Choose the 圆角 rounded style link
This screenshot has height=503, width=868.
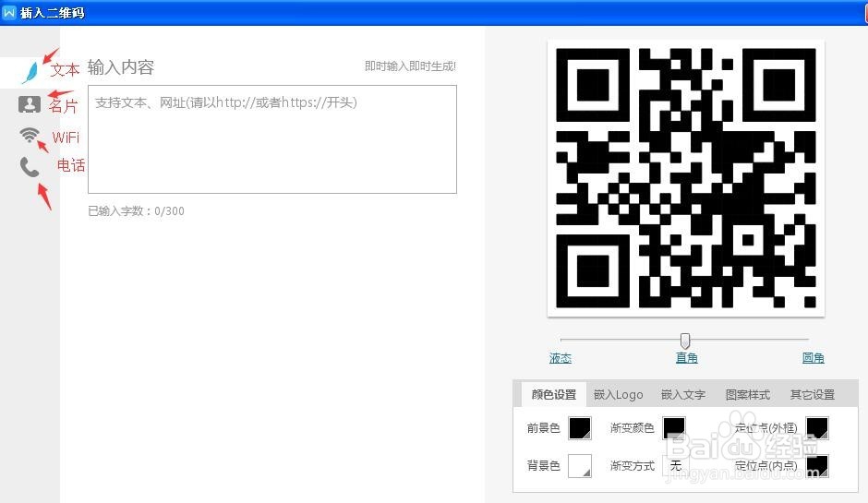click(814, 358)
